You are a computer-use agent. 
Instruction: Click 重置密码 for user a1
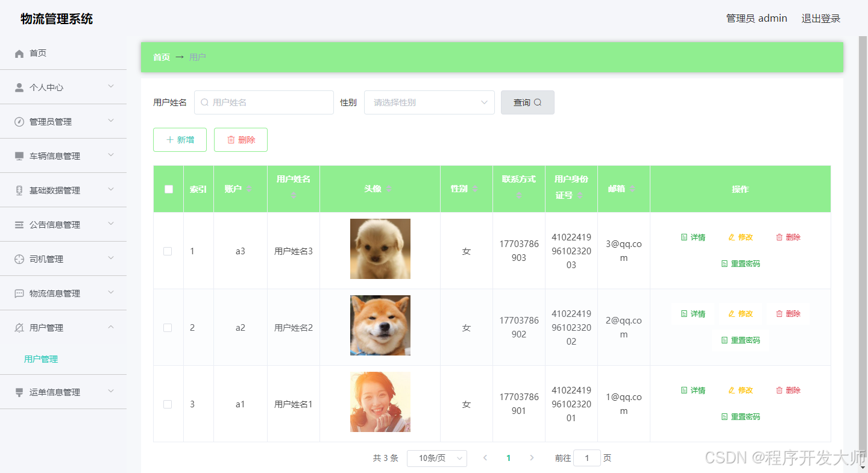[x=740, y=417]
